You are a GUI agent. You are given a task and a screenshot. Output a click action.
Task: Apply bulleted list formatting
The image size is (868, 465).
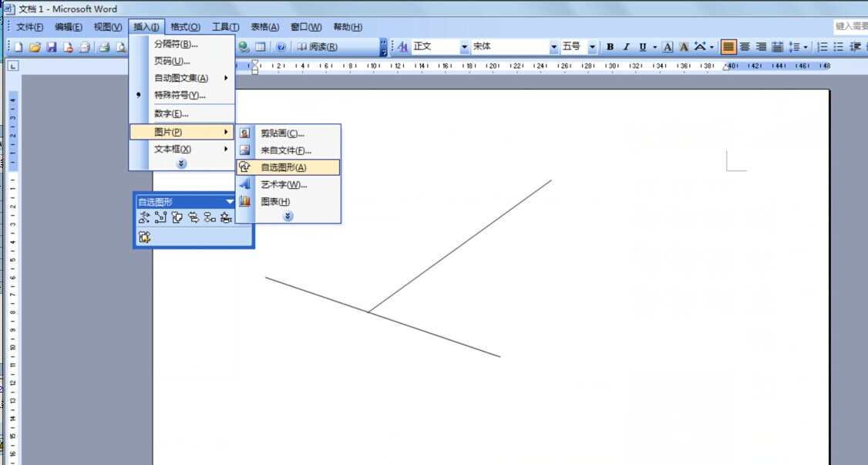(x=839, y=47)
